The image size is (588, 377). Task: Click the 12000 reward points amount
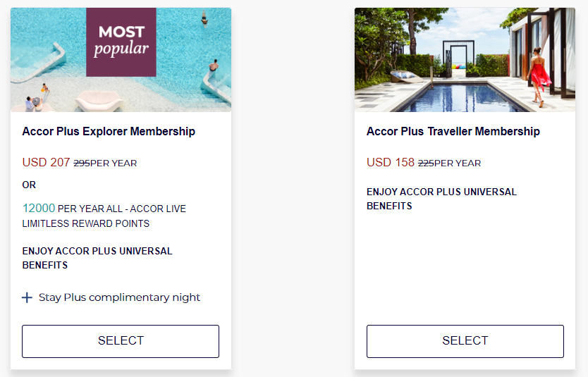coord(39,208)
